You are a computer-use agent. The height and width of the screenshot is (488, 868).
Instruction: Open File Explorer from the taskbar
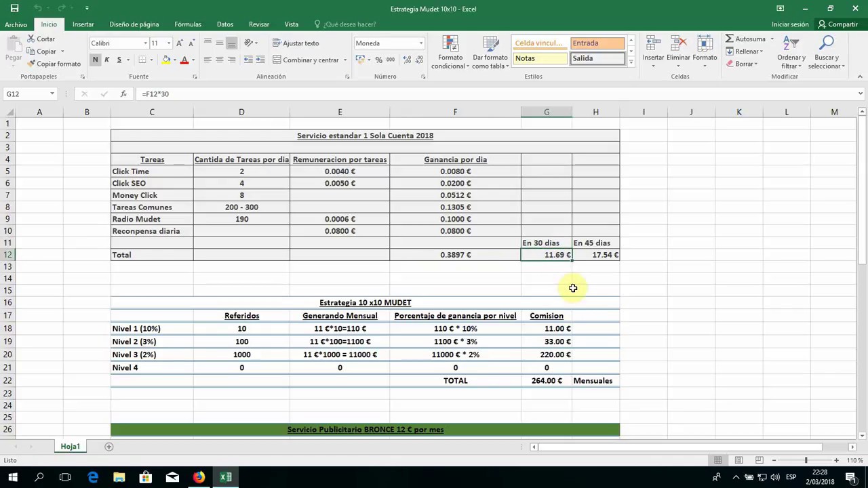coord(119,477)
